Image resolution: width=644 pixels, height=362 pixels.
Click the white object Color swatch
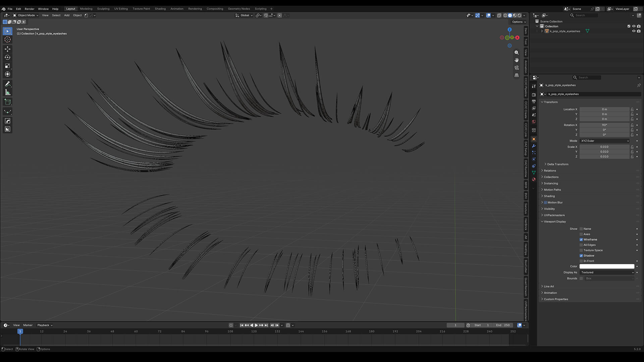pyautogui.click(x=607, y=266)
